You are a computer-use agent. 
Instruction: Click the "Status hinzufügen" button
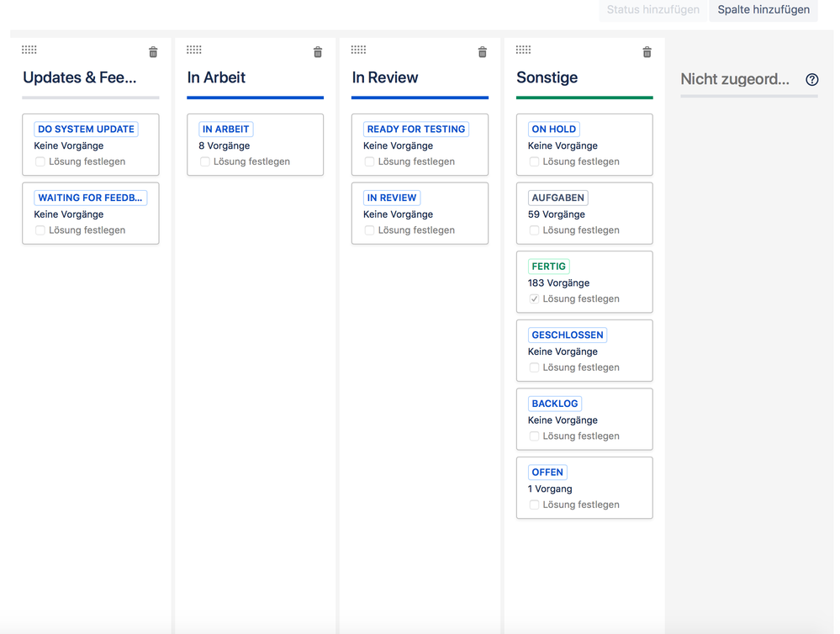[x=652, y=10]
